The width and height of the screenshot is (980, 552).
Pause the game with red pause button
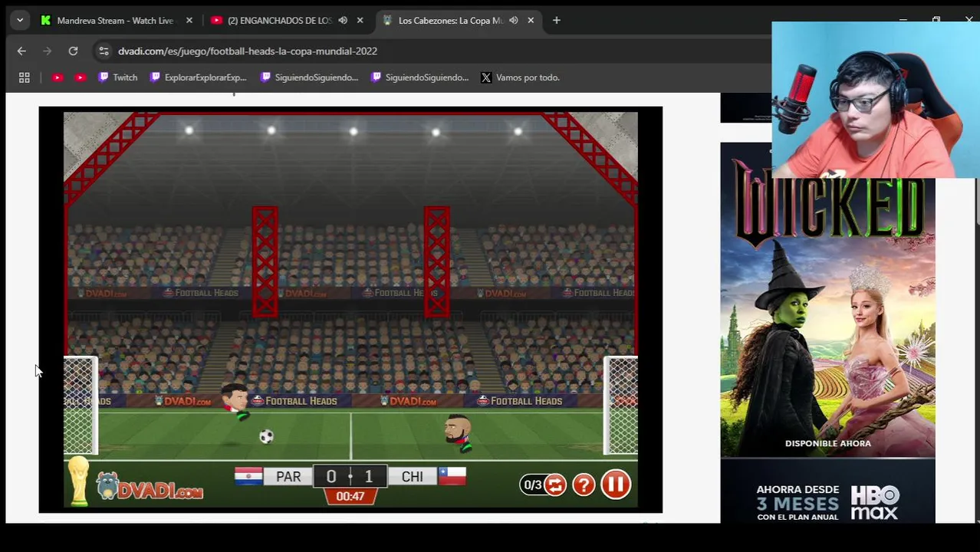(x=616, y=485)
